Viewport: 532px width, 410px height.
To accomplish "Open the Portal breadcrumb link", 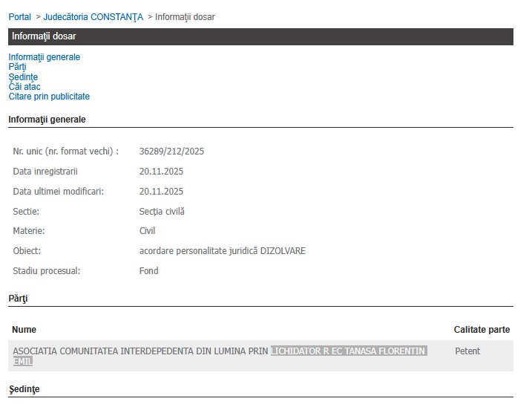I will 20,16.
